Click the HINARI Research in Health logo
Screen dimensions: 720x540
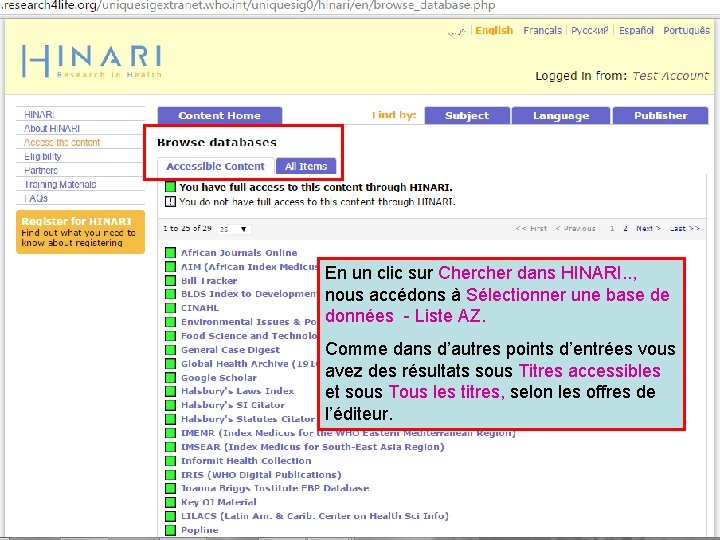(91, 61)
